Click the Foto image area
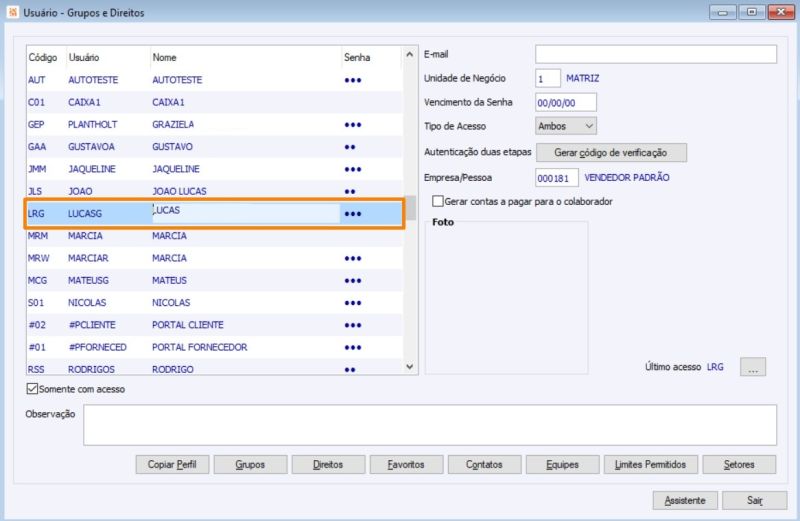Image resolution: width=800 pixels, height=521 pixels. point(506,299)
